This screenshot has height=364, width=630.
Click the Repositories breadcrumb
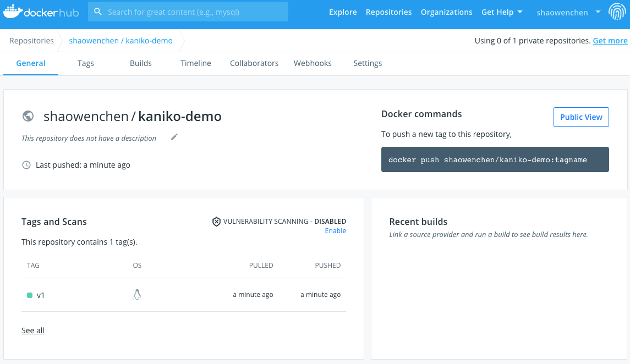pos(31,41)
